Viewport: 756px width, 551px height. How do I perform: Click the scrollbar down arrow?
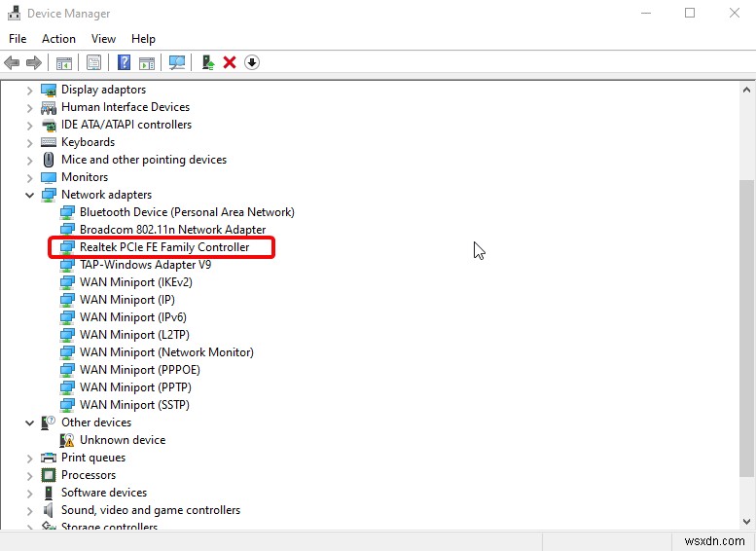[x=746, y=522]
